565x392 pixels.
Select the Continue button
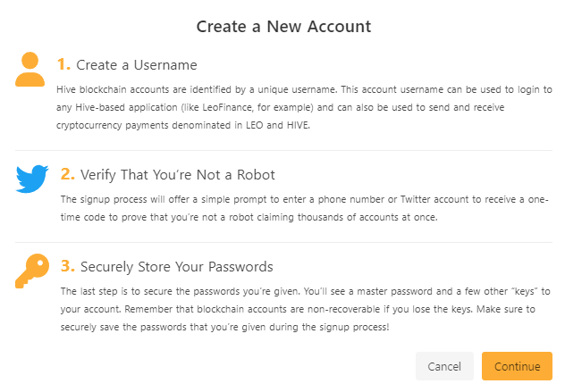tap(517, 366)
